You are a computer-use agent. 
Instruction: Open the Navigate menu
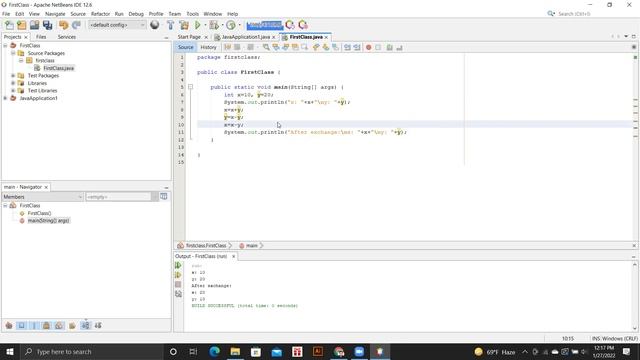click(55, 14)
